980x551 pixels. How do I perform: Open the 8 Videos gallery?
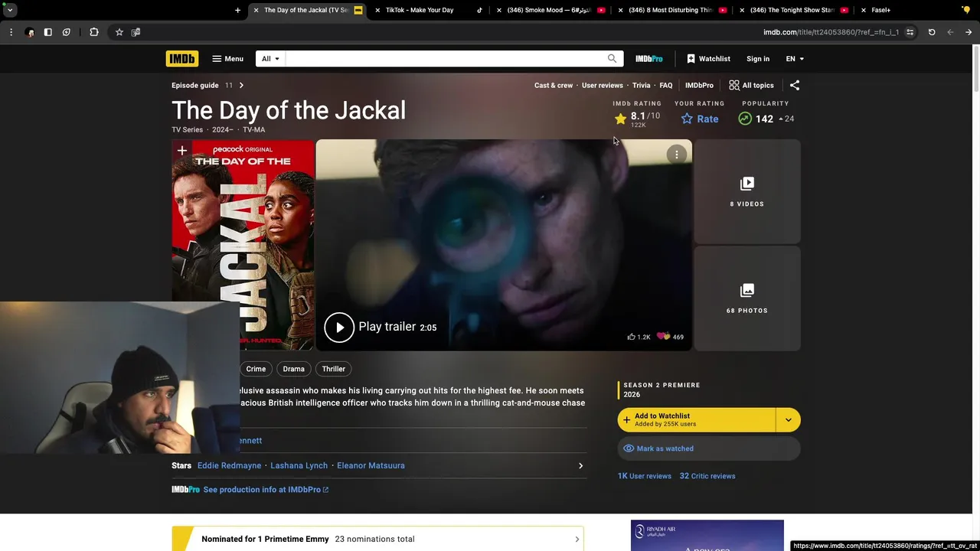(x=747, y=192)
